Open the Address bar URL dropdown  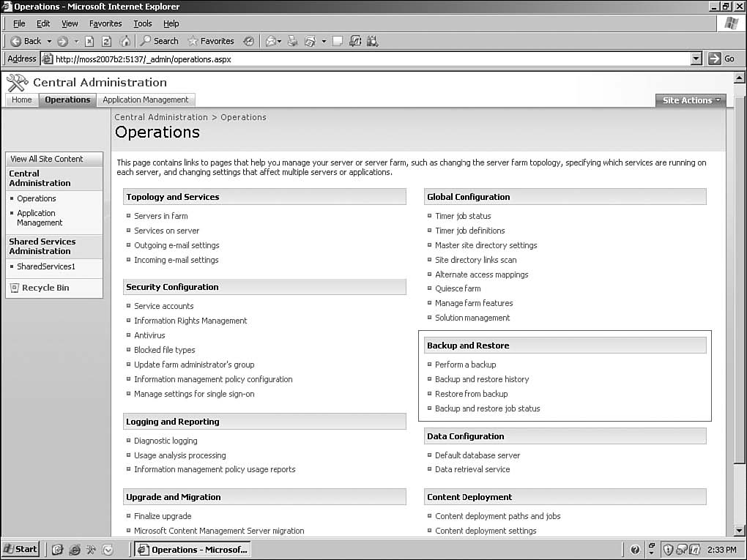[x=696, y=59]
